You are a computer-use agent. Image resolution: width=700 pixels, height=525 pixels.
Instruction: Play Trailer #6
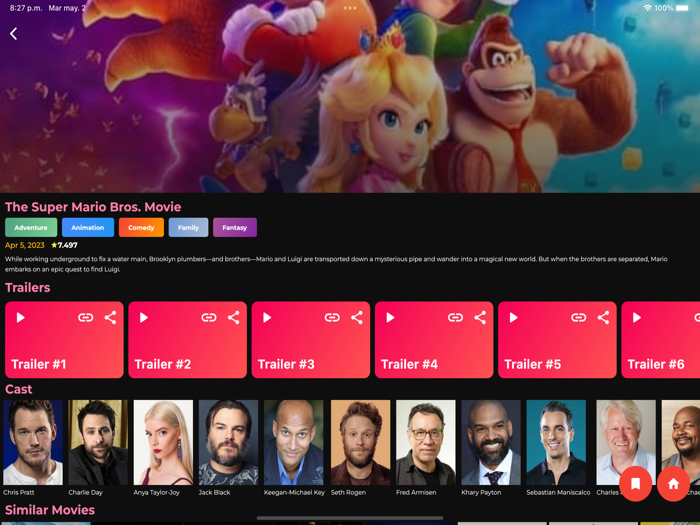[637, 317]
